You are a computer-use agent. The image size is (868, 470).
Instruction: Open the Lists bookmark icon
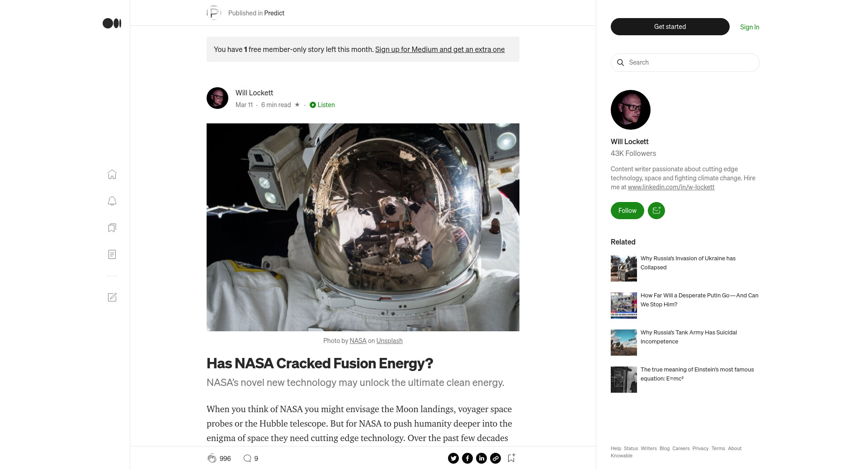pyautogui.click(x=112, y=228)
